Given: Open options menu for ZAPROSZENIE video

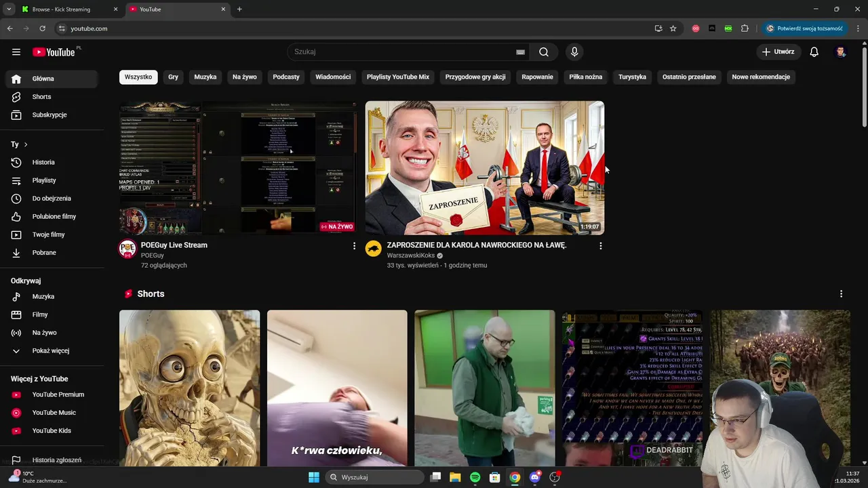Looking at the screenshot, I should [600, 246].
